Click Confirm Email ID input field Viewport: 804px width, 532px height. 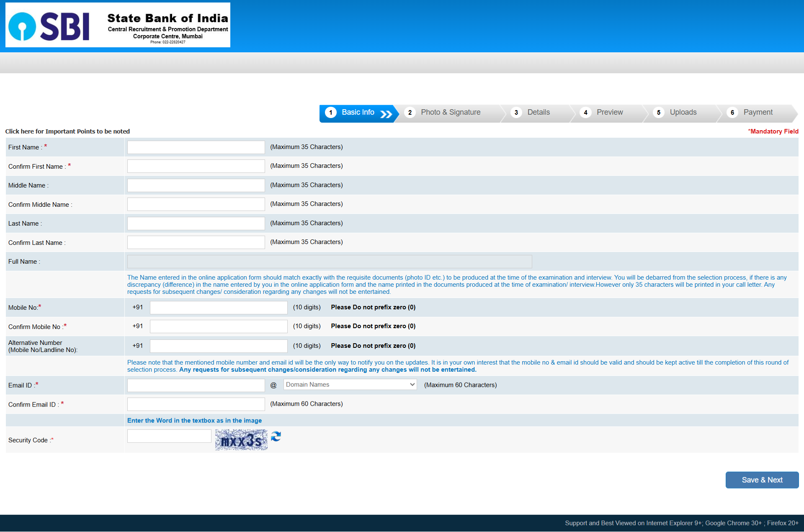tap(196, 404)
